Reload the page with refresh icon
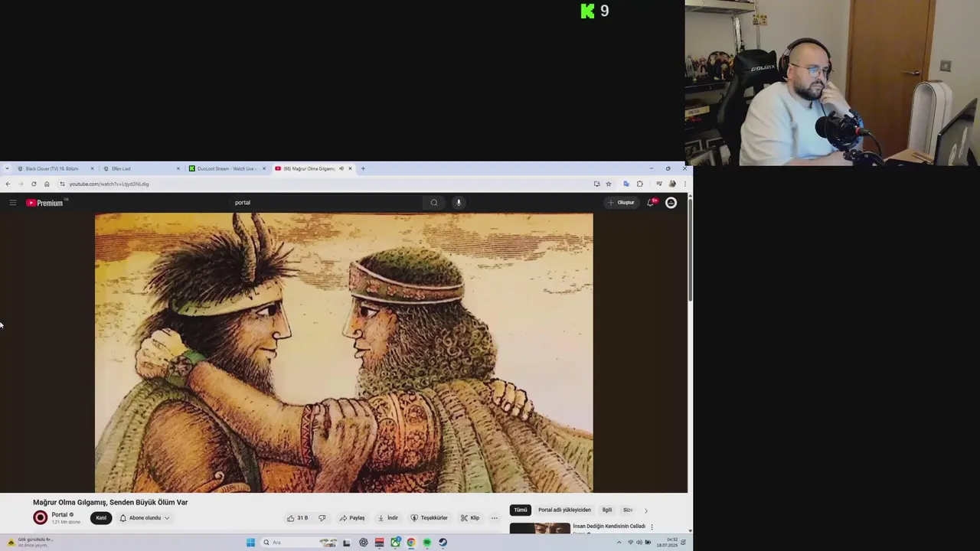This screenshot has width=980, height=551. coord(34,184)
